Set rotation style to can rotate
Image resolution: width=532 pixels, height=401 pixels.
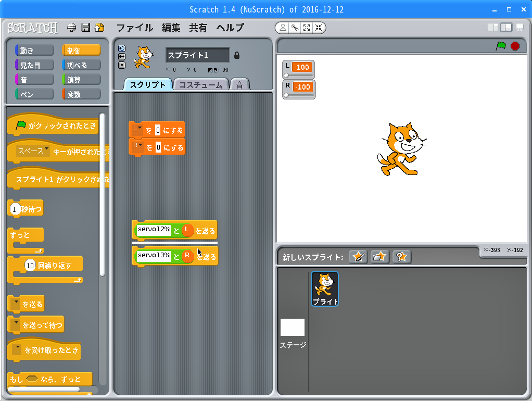122,48
